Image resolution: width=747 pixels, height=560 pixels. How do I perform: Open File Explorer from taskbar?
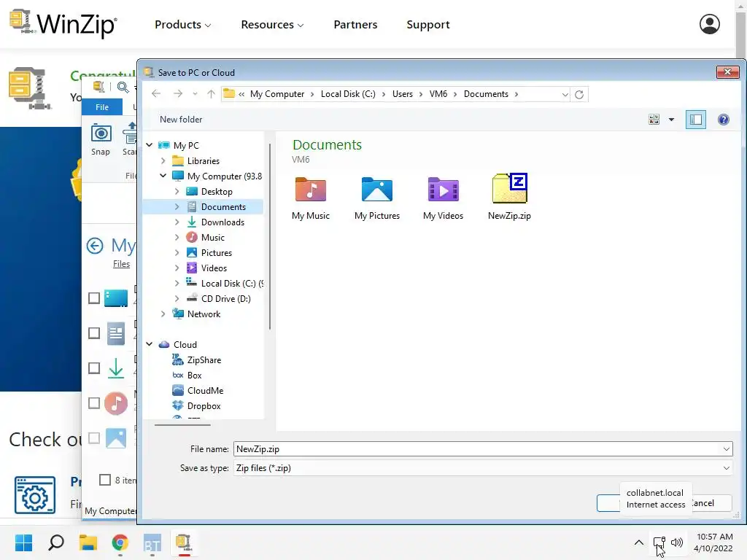[x=88, y=542]
